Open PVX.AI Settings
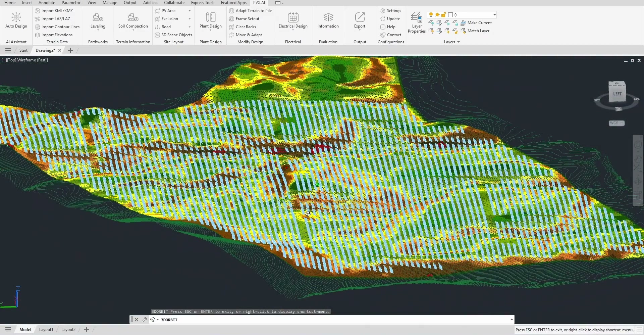The image size is (644, 335). pos(391,11)
